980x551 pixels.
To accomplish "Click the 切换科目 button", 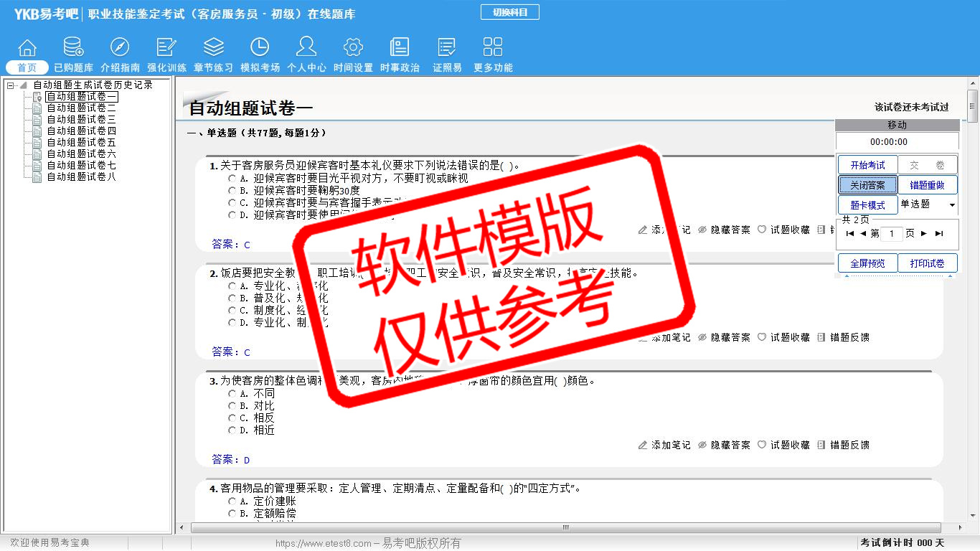I will tap(509, 12).
